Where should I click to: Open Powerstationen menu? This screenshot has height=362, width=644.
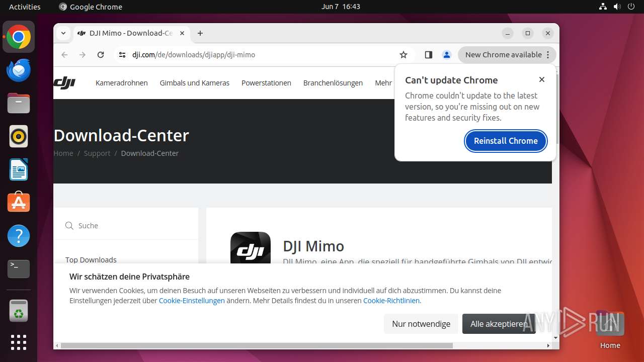[x=266, y=83]
